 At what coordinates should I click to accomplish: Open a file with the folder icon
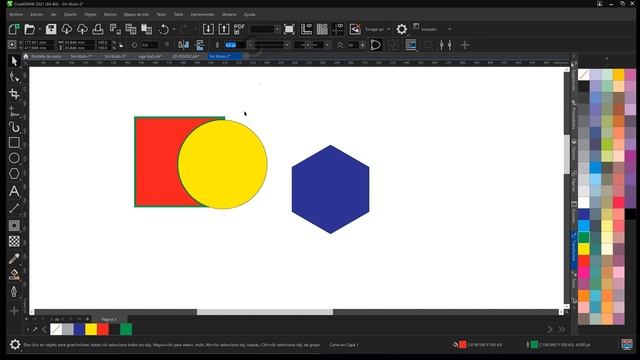pos(29,29)
